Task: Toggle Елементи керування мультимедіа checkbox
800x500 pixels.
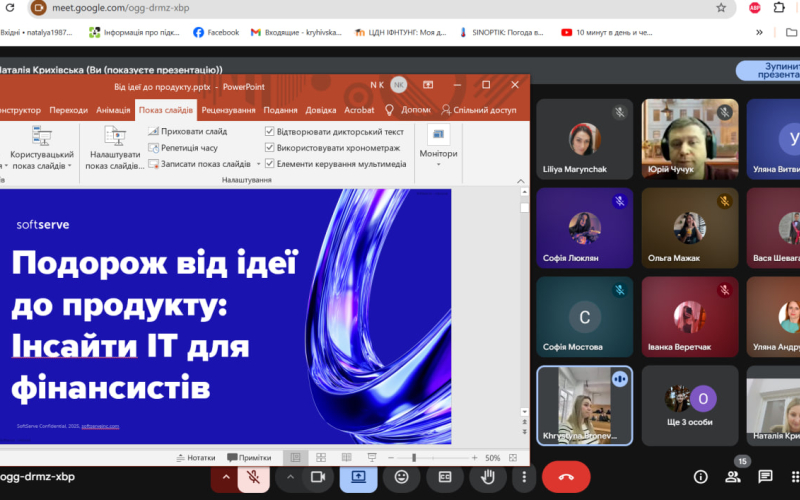Action: 270,164
